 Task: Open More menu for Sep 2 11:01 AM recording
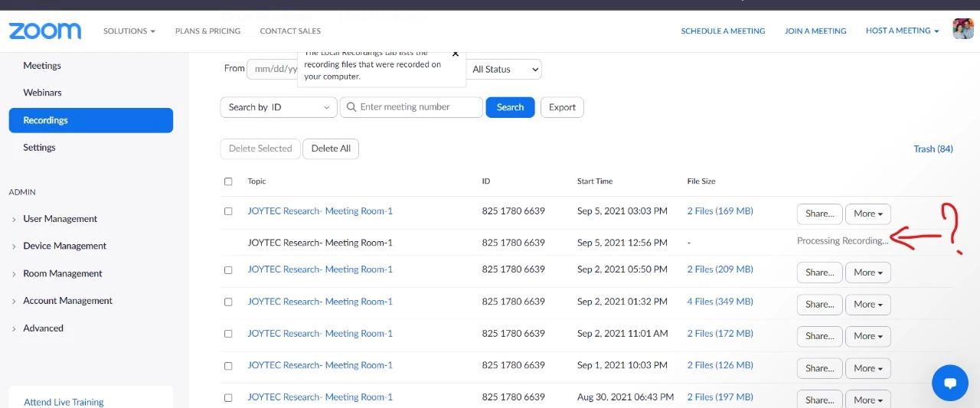click(867, 336)
